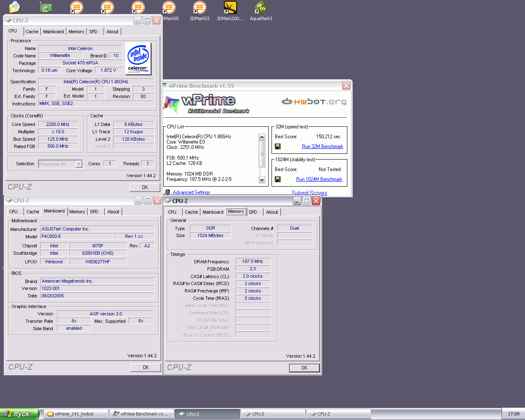Click the CPU List scrollbar thumb
The height and width of the screenshot is (420, 525).
262,154
